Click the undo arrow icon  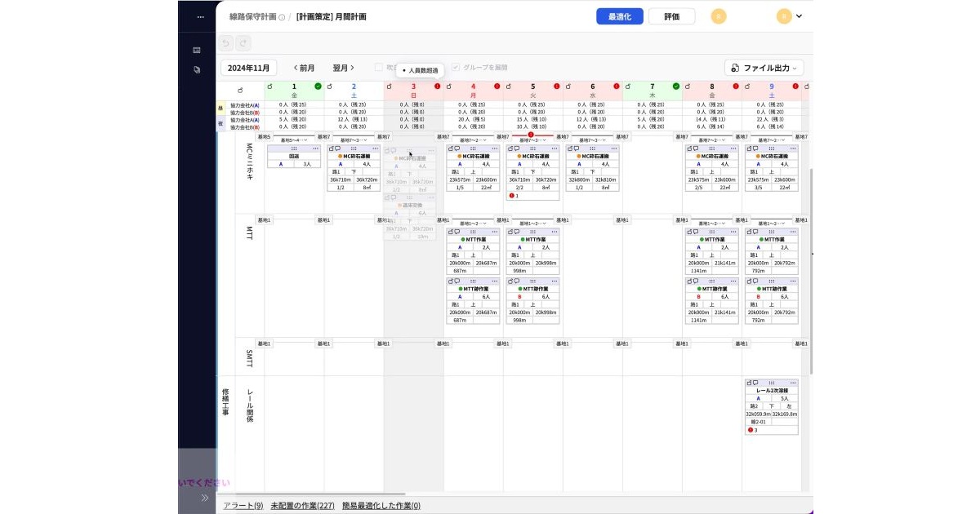click(x=227, y=44)
